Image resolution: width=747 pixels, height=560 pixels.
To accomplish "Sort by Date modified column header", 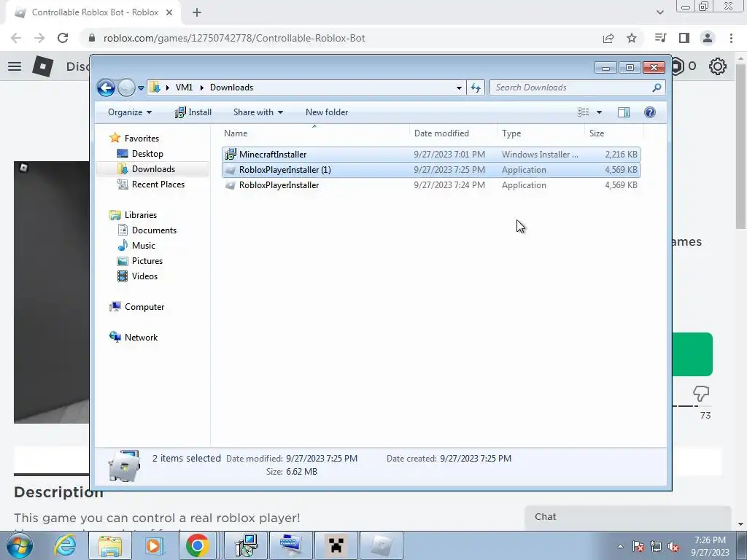I will 441,133.
